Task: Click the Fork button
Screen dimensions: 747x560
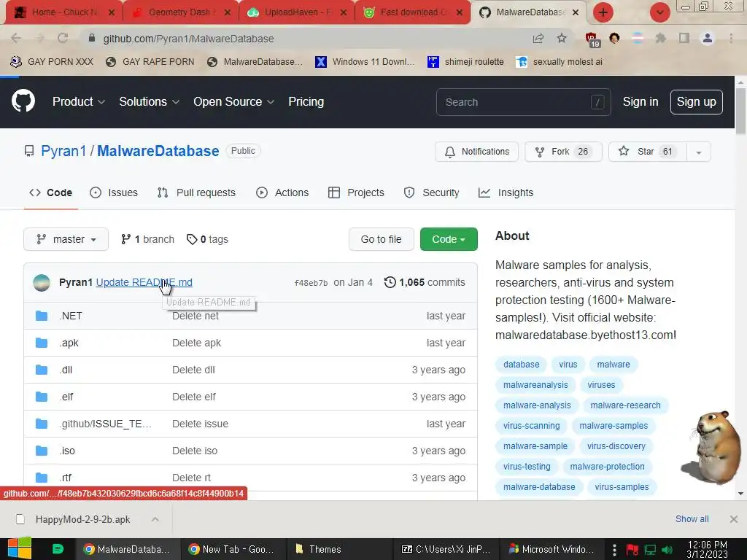Action: pyautogui.click(x=564, y=152)
